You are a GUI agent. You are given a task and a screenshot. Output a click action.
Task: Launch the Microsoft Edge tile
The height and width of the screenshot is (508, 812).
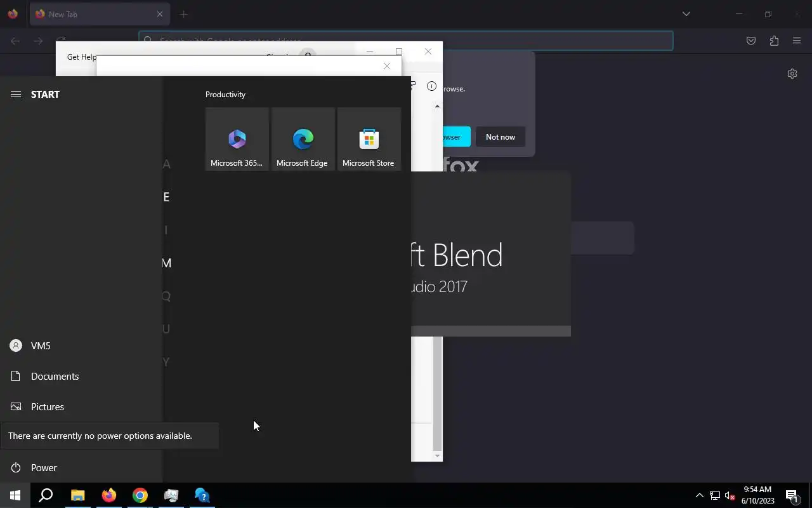303,139
